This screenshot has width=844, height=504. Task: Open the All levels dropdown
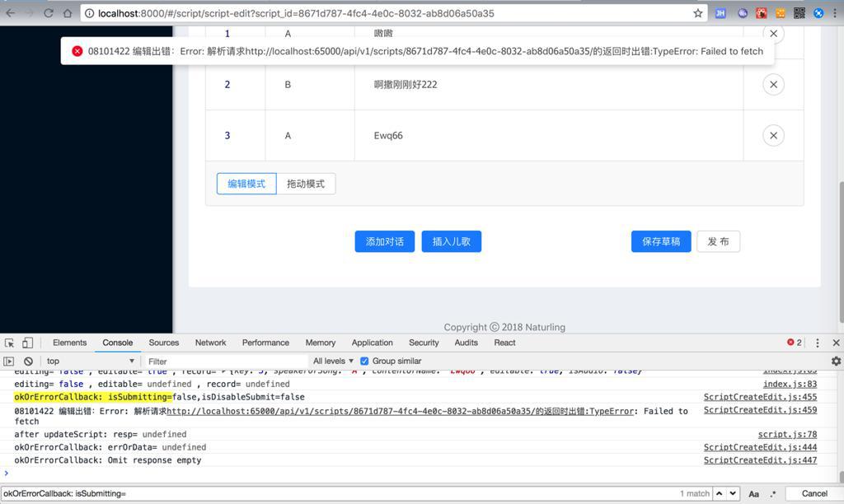coord(333,361)
